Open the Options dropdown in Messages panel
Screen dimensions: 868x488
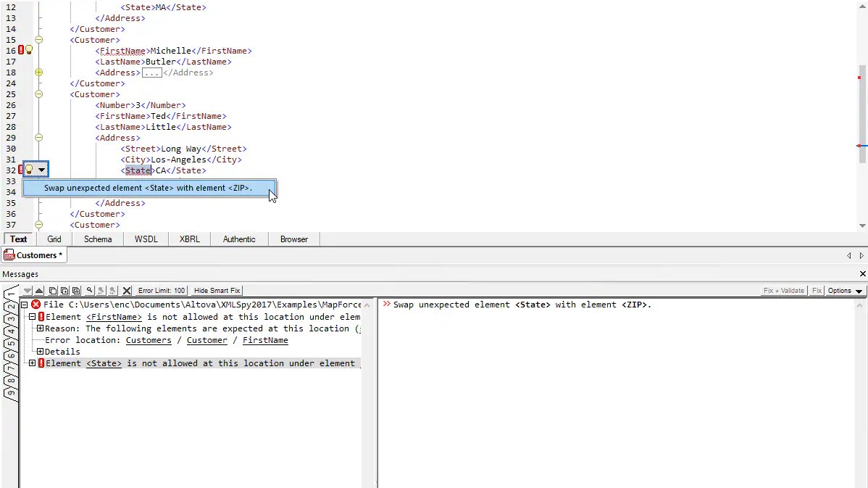pos(845,290)
